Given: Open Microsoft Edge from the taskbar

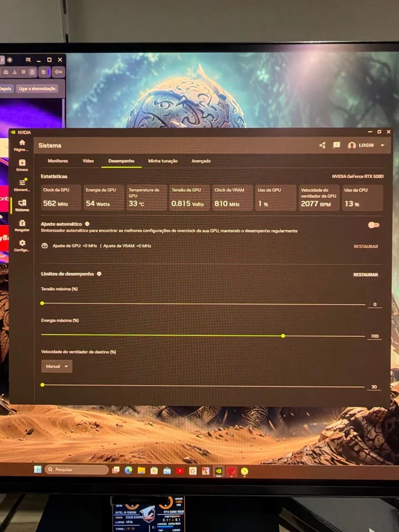Looking at the screenshot, I should (128, 470).
